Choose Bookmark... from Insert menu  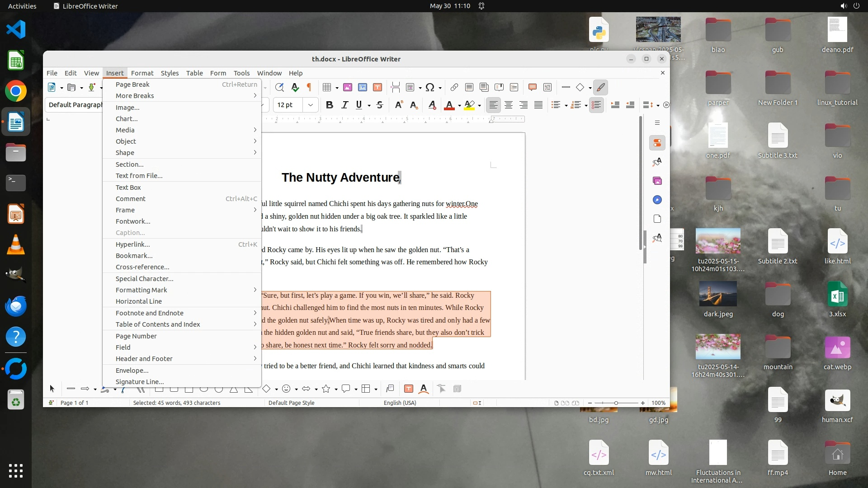coord(134,256)
